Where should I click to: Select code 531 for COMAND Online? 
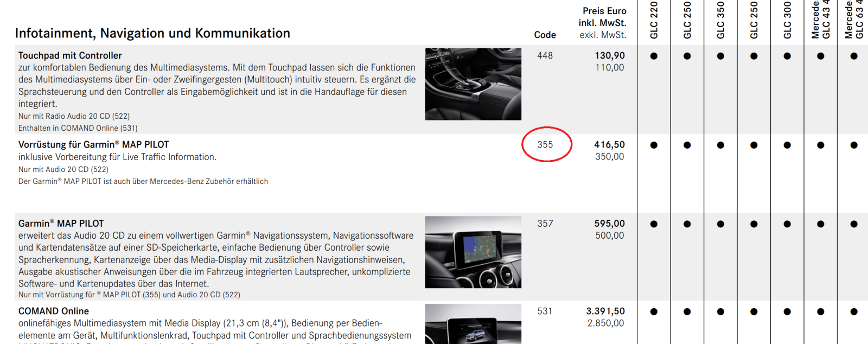pyautogui.click(x=545, y=311)
